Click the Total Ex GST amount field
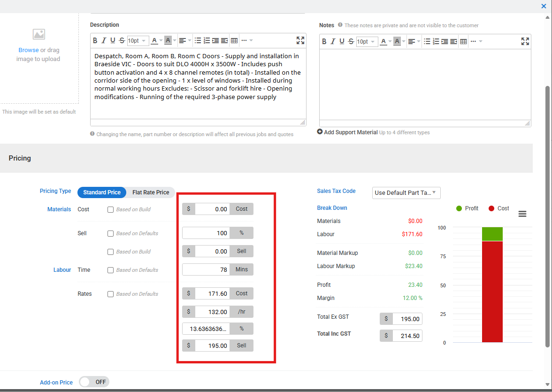This screenshot has height=392, width=552. (x=407, y=319)
